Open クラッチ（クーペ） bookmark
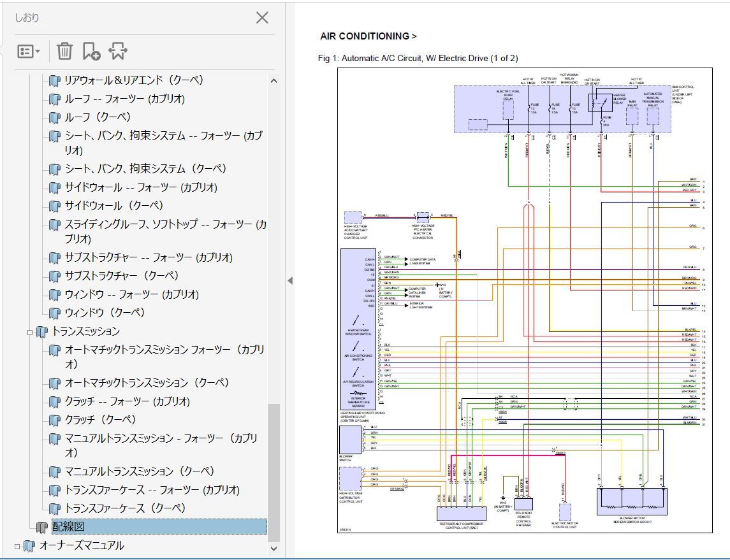Image resolution: width=730 pixels, height=560 pixels. 101,420
